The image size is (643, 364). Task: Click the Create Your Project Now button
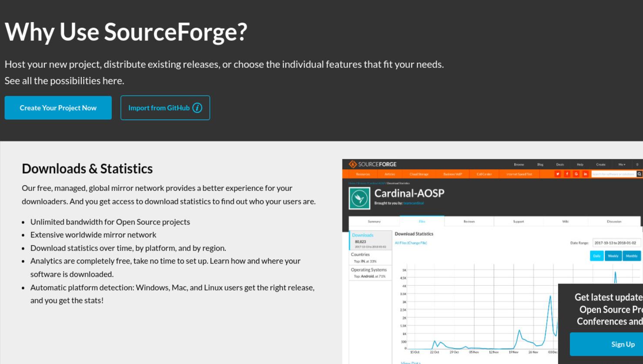pos(58,108)
